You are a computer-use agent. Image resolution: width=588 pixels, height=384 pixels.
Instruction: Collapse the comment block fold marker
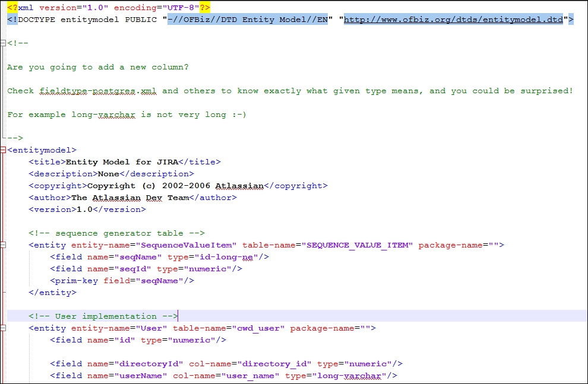point(3,43)
